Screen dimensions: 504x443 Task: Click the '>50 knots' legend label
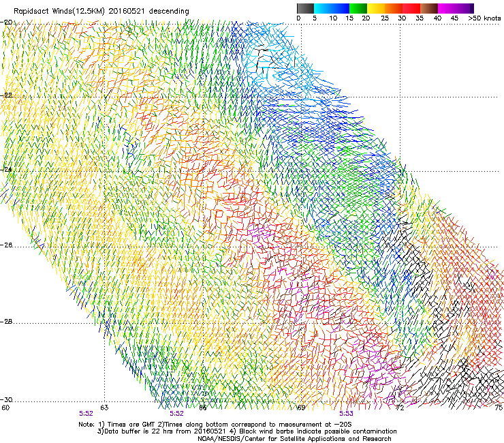point(484,18)
